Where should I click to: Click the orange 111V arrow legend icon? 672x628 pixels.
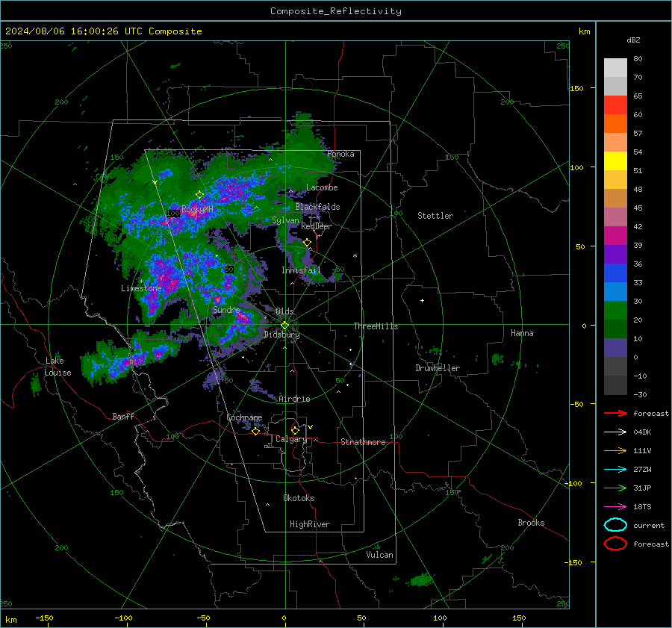pyautogui.click(x=615, y=450)
